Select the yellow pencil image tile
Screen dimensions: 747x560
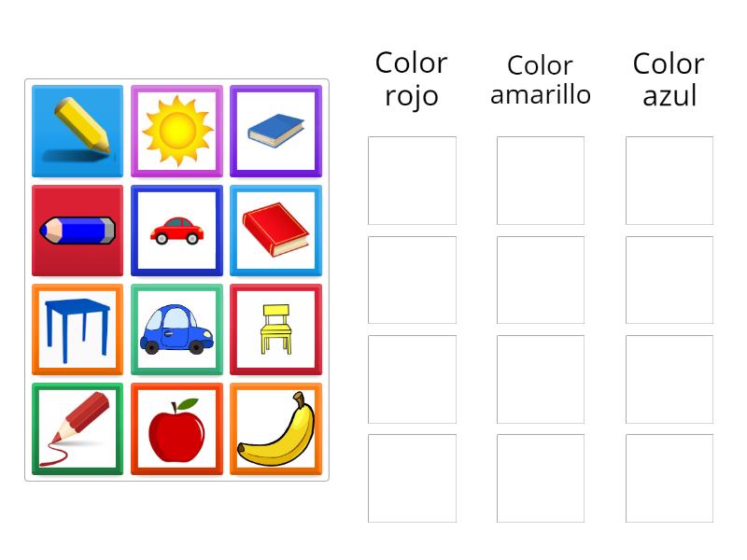78,131
